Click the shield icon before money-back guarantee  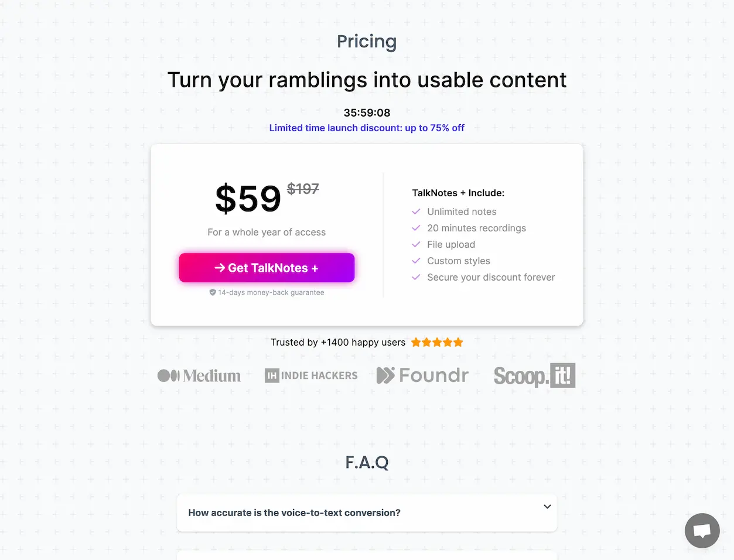(x=213, y=292)
